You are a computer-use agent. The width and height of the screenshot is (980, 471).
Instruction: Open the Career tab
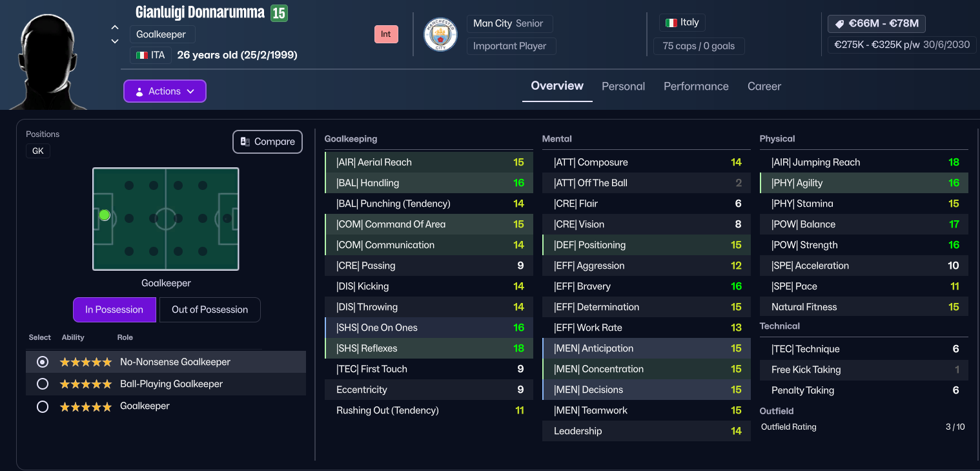click(764, 86)
